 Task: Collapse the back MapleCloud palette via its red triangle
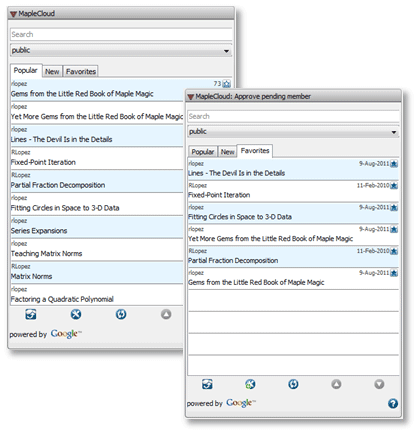[x=13, y=14]
